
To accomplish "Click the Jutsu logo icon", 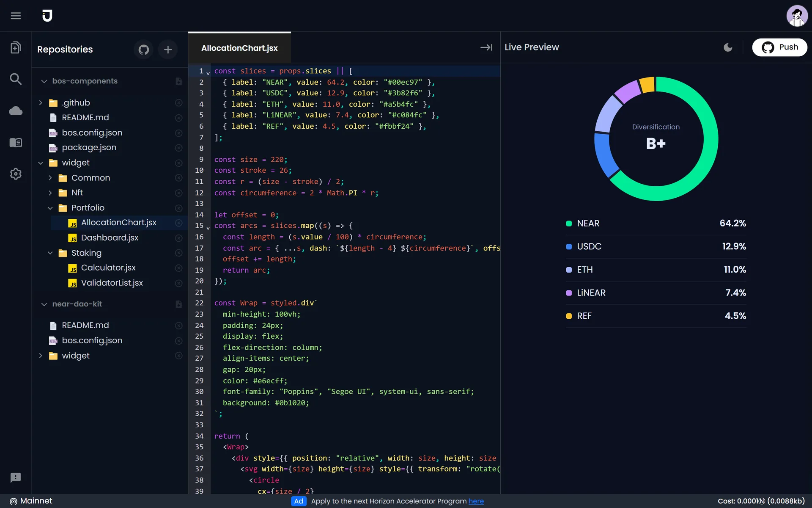I will 47,16.
